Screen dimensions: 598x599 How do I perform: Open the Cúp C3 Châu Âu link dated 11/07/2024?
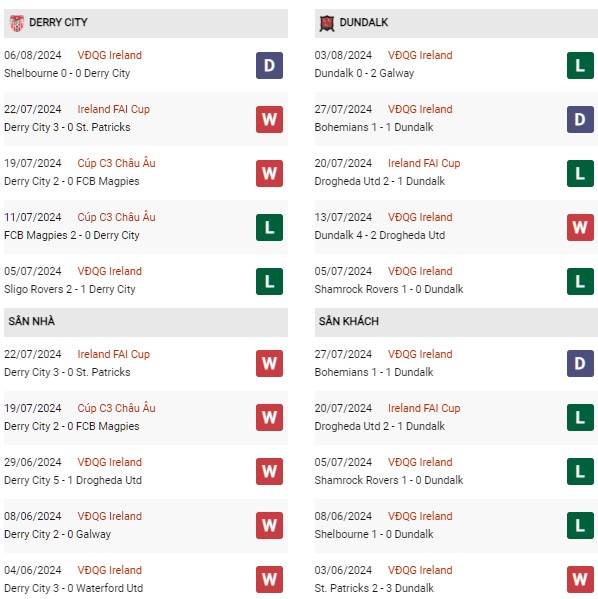pyautogui.click(x=116, y=217)
